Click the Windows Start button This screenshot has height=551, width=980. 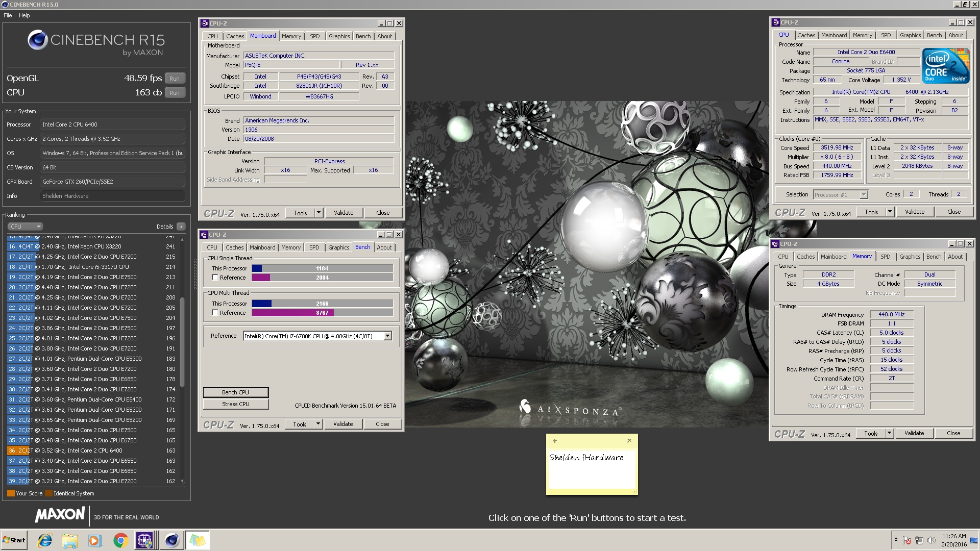(14, 540)
